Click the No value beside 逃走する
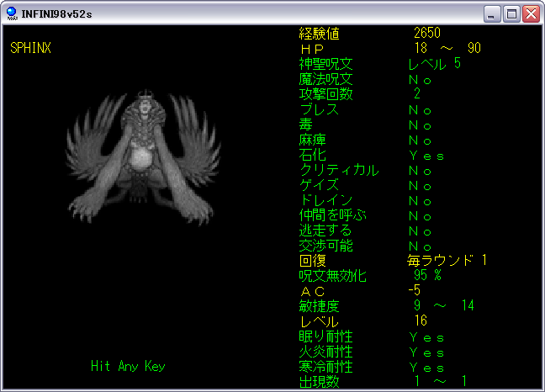The width and height of the screenshot is (545, 392). 420,231
